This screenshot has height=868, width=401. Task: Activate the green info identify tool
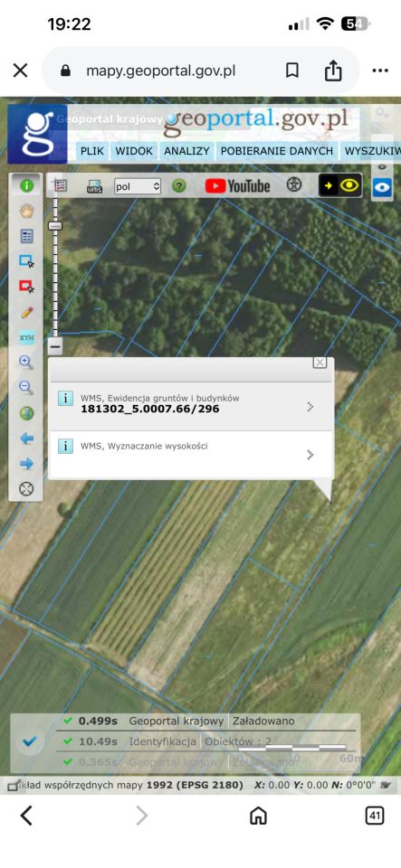pyautogui.click(x=26, y=185)
